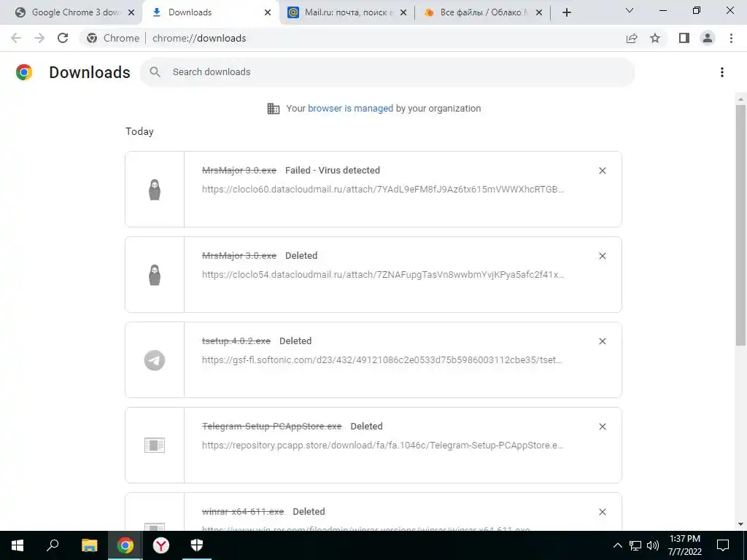The image size is (747, 560).
Task: Remove Telegram-Setup-PCAppStore.exe from the list
Action: 602,426
